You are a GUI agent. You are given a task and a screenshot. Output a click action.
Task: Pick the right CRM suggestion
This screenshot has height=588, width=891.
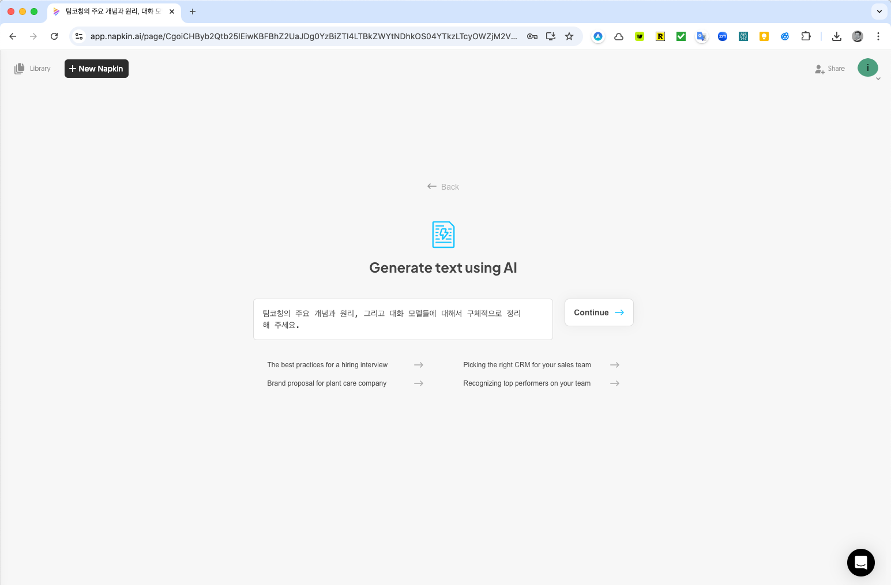click(x=540, y=365)
